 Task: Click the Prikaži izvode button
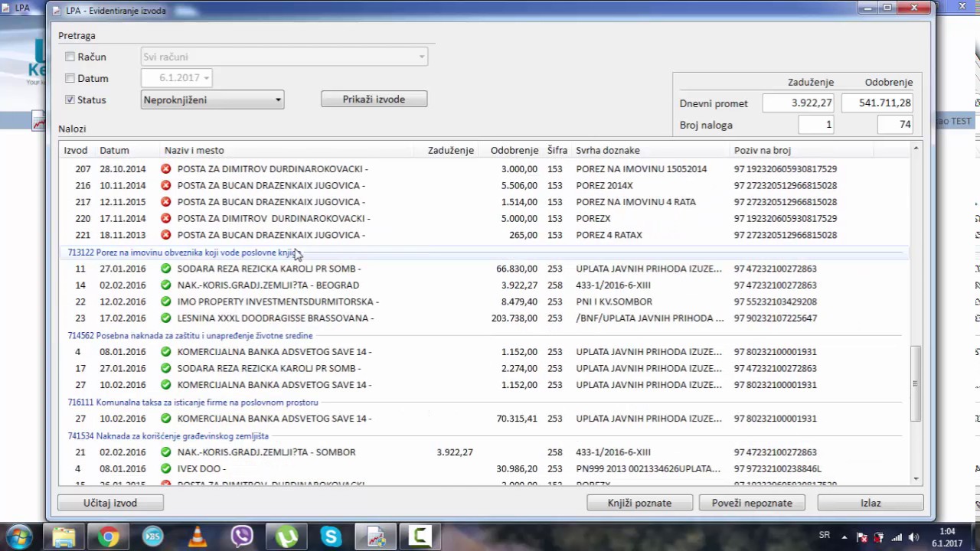tap(374, 99)
